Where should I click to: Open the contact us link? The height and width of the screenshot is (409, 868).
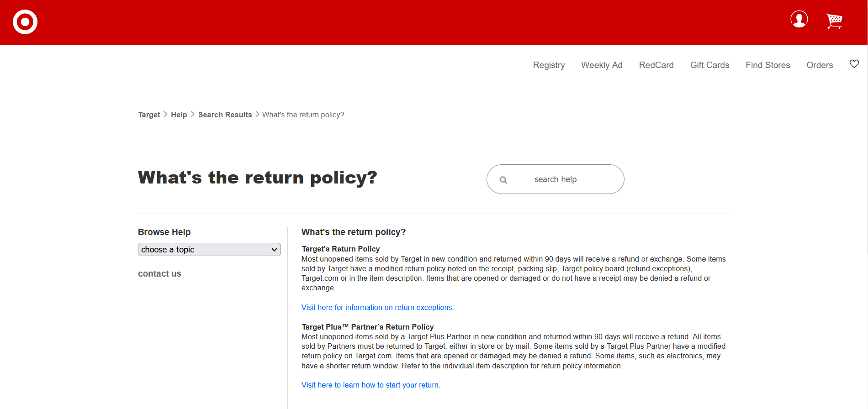[x=159, y=274]
